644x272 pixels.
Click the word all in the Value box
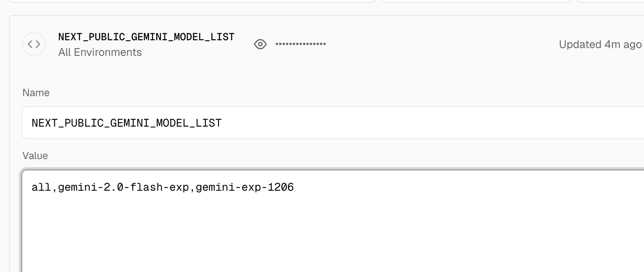(41, 187)
